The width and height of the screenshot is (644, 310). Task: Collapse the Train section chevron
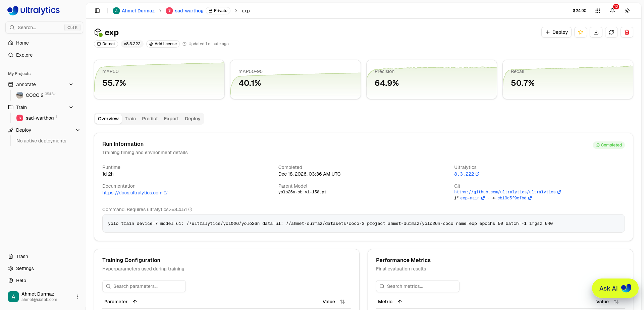click(x=71, y=107)
